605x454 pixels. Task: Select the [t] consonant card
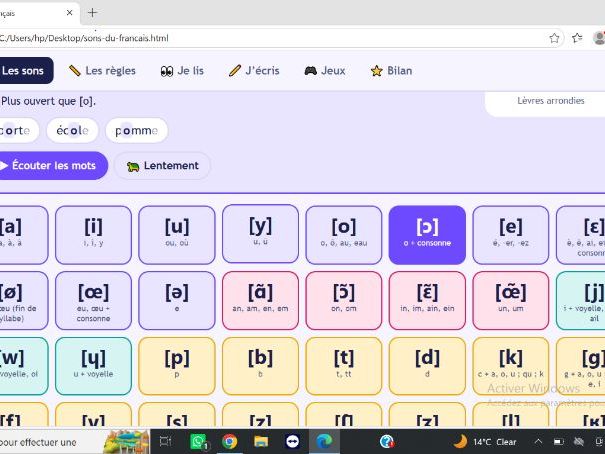point(344,366)
